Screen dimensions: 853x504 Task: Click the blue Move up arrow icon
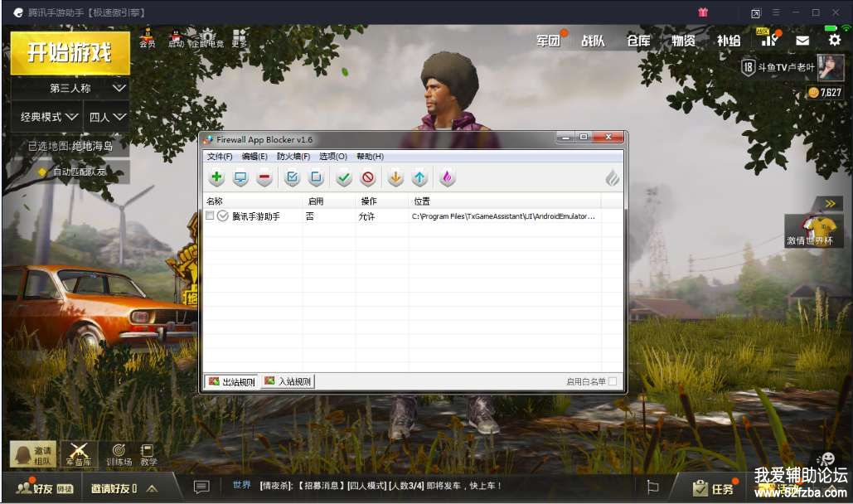(419, 177)
